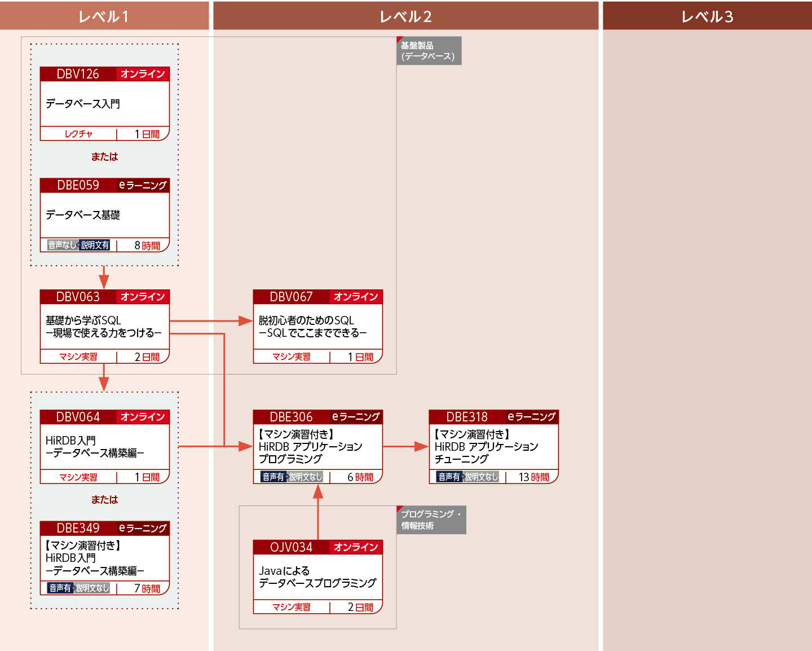Click the DBV063 course code header
The height and width of the screenshot is (651, 812).
tap(78, 297)
